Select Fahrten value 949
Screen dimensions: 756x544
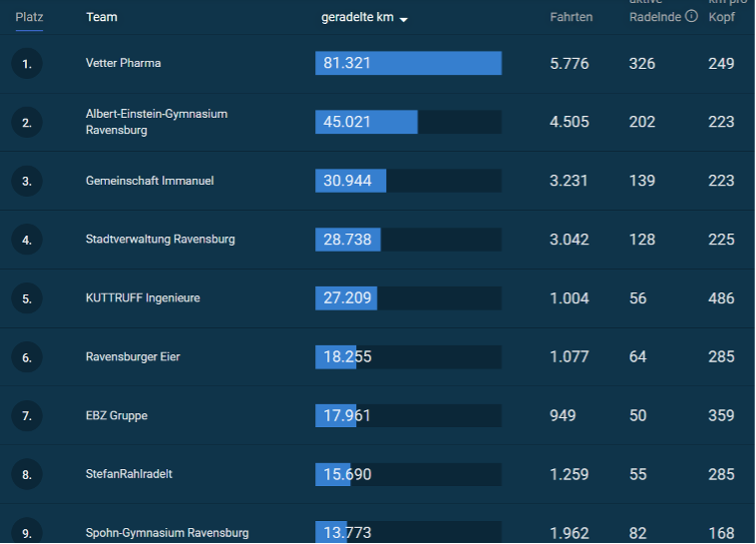pyautogui.click(x=563, y=415)
